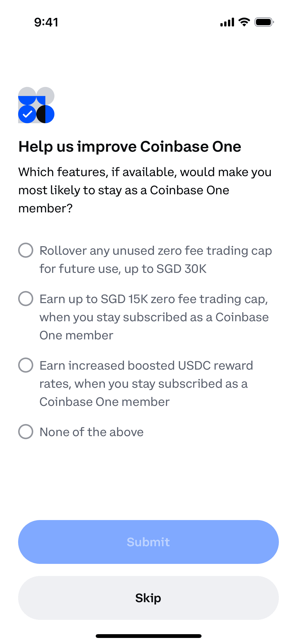Tap the 'None of the above' label text
This screenshot has width=297, height=644.
(x=91, y=432)
